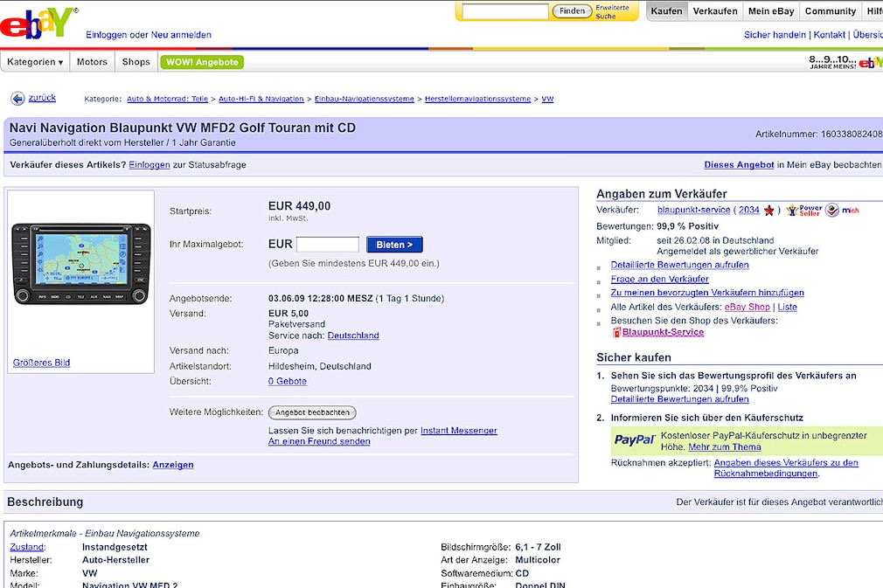Click the Zustand link in description

click(x=26, y=547)
